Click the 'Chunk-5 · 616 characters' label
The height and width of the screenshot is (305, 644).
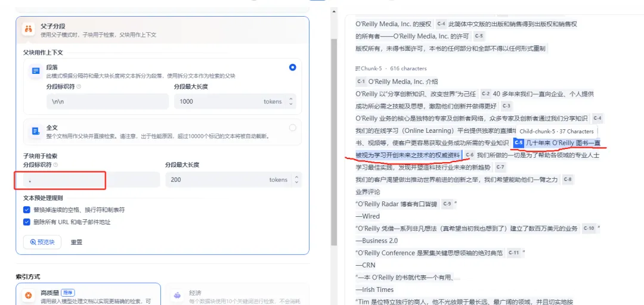point(394,69)
